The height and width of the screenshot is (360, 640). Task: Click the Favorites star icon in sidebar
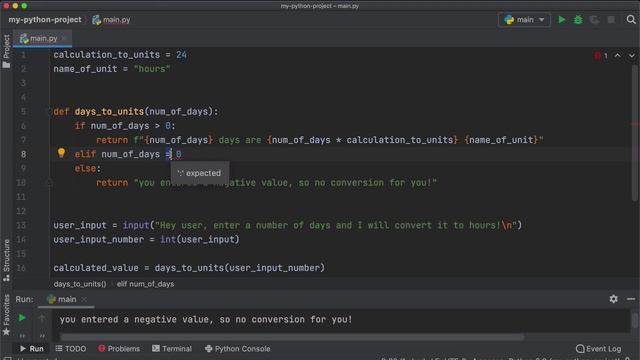(6, 332)
